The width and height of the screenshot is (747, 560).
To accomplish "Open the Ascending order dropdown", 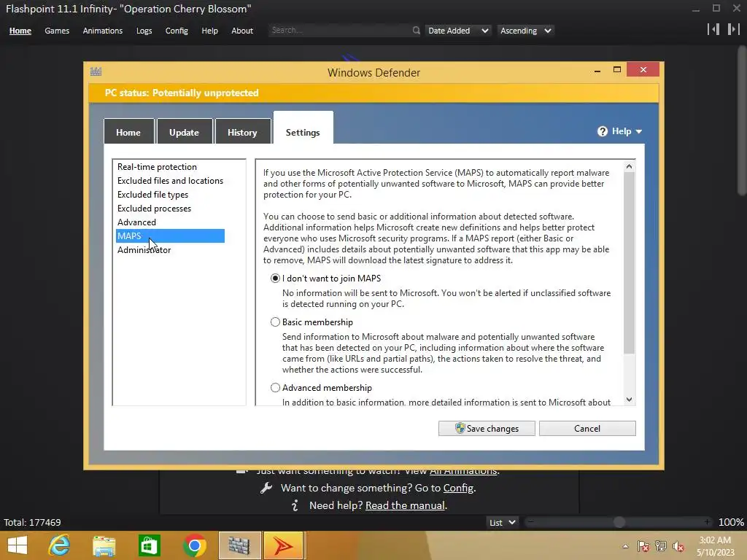I will click(525, 31).
